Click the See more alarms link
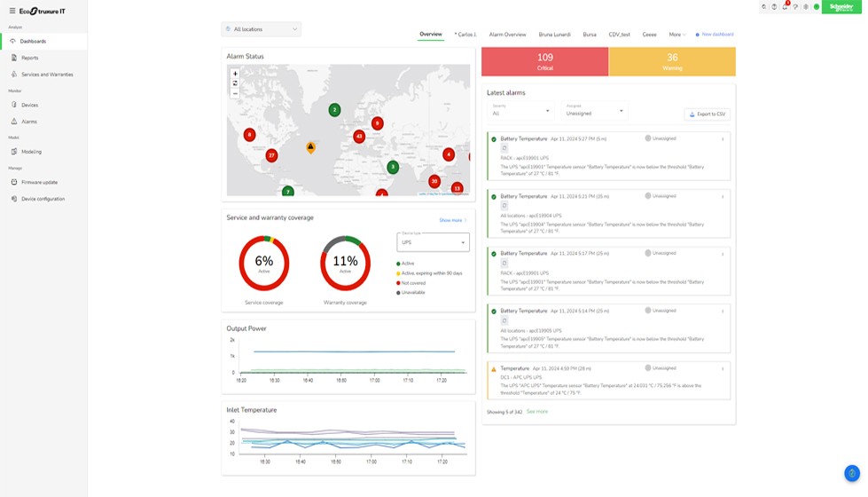The height and width of the screenshot is (497, 868). click(x=537, y=412)
